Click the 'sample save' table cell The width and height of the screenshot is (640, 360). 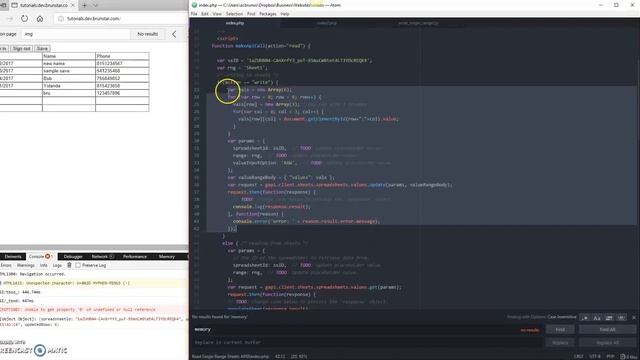pyautogui.click(x=69, y=71)
